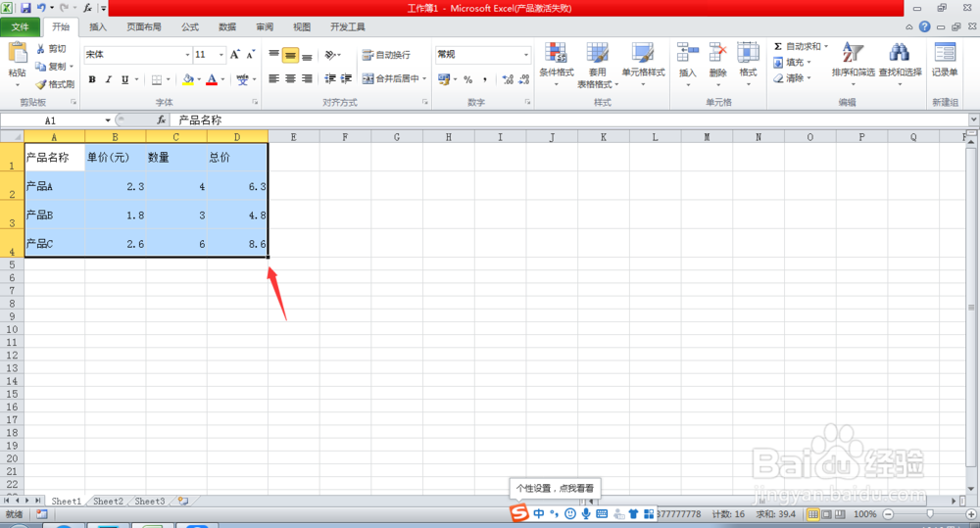Apply the comma style
This screenshot has width=980, height=528.
pos(485,79)
